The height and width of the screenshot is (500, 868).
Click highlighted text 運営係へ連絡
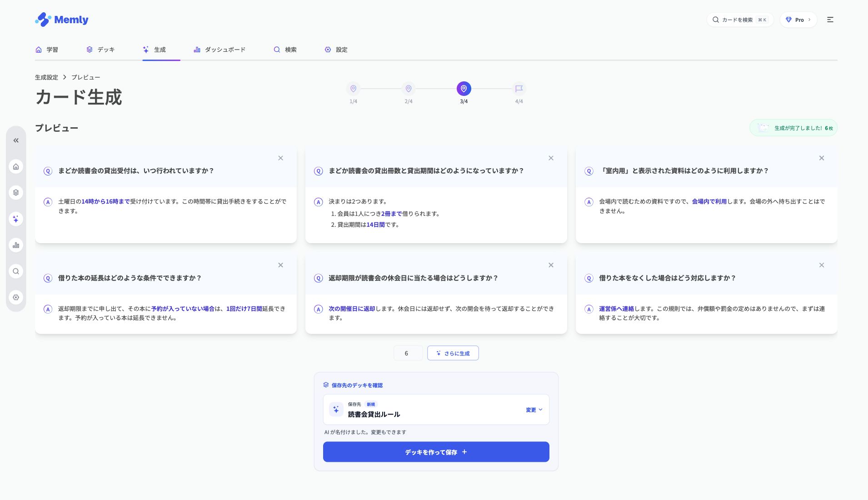point(616,309)
